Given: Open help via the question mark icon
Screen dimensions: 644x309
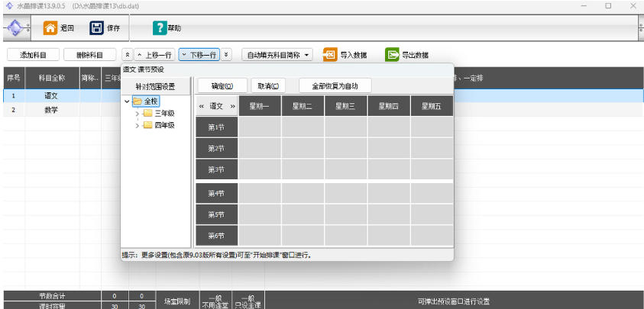Looking at the screenshot, I should tap(160, 28).
